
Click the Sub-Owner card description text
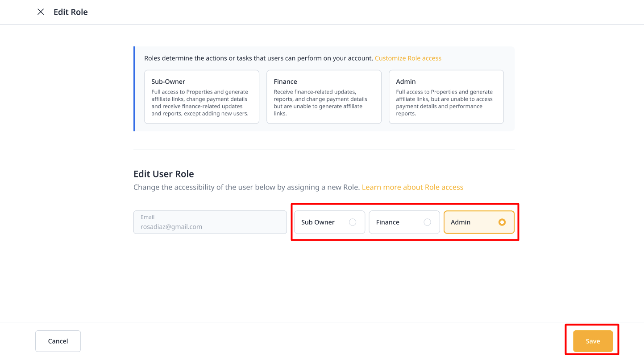[x=199, y=103]
